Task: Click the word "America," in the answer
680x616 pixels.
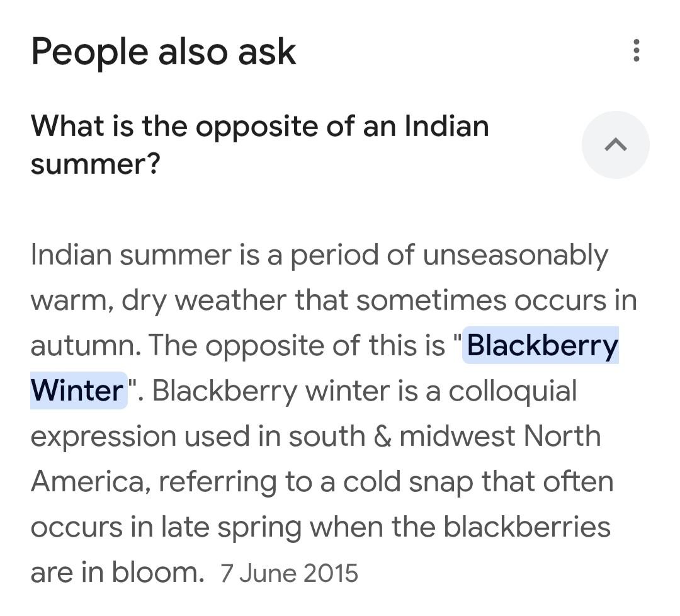Action: (90, 482)
